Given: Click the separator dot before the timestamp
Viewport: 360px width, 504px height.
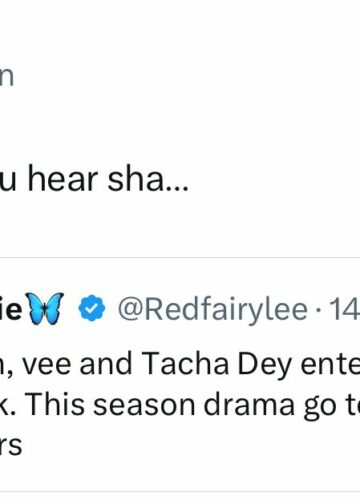Looking at the screenshot, I should pos(319,310).
